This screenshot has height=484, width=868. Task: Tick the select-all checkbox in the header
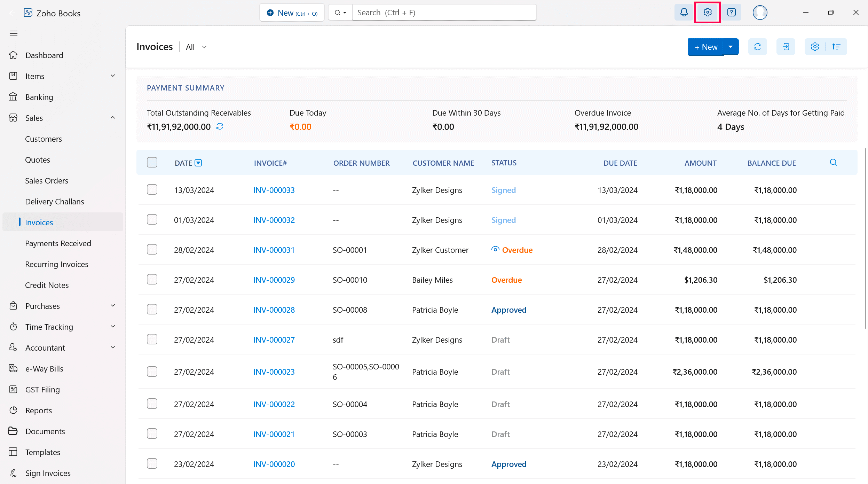tap(152, 163)
